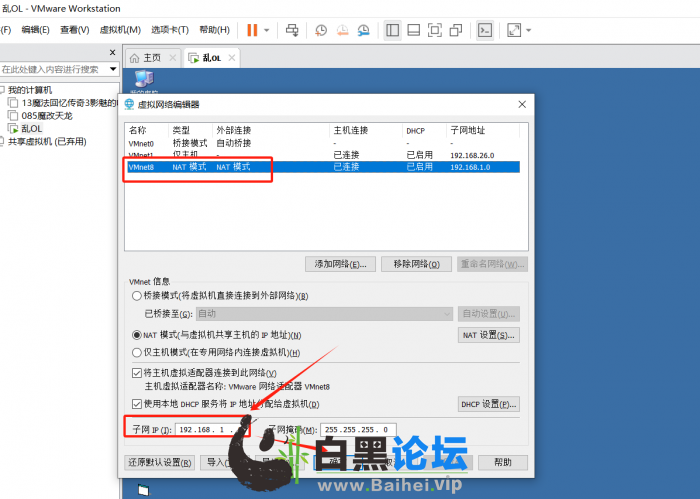Click the 移除网络(O) button
Image resolution: width=700 pixels, height=499 pixels.
click(x=416, y=264)
